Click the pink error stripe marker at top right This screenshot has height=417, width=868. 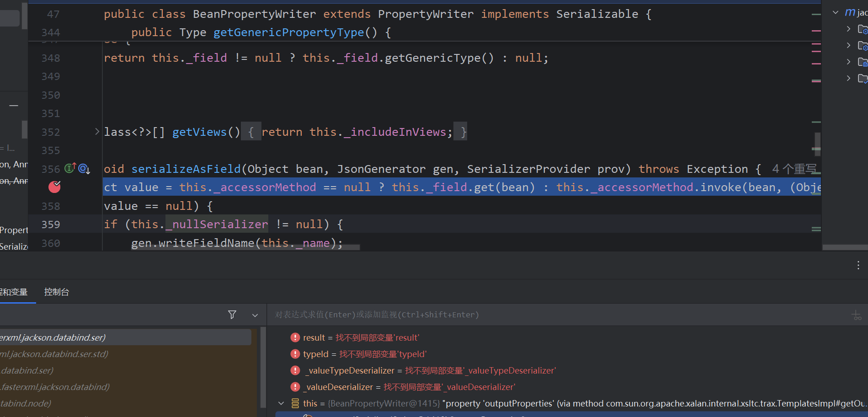(816, 31)
